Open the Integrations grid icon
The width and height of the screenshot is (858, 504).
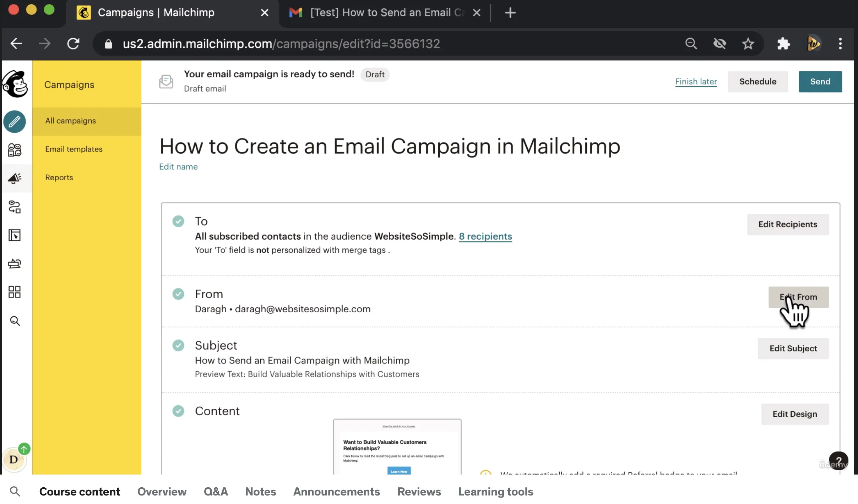[x=15, y=292]
